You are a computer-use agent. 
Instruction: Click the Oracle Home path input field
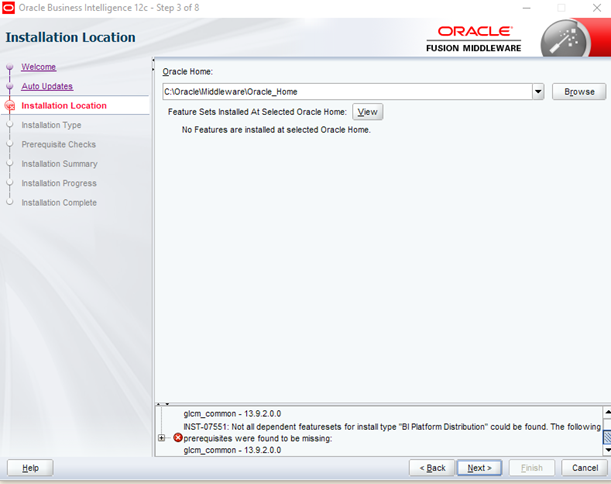click(x=347, y=92)
